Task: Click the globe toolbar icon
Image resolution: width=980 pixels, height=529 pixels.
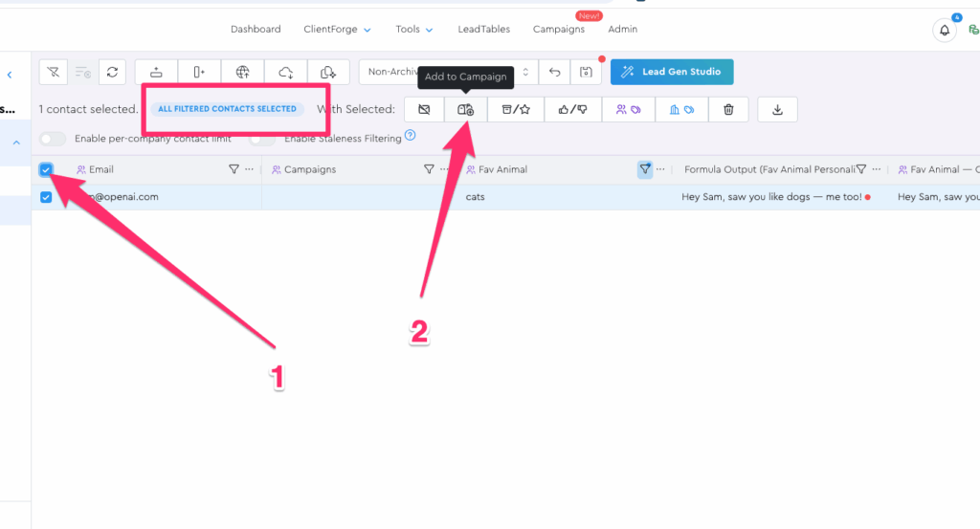Action: [x=242, y=72]
